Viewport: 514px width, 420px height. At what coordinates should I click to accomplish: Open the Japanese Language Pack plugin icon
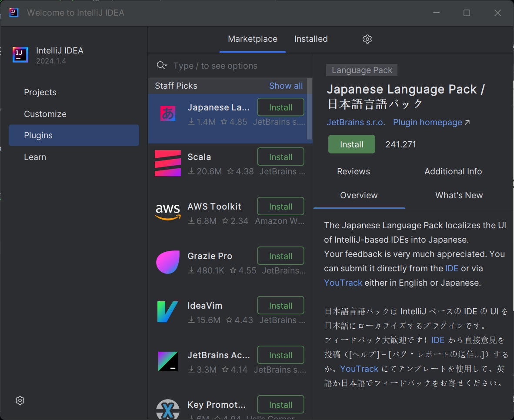click(167, 113)
